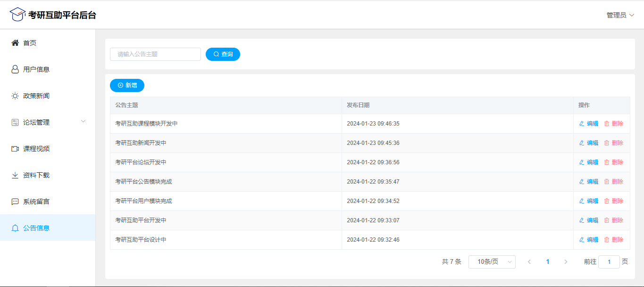Click the next page arrow in pagination
644x287 pixels.
[566, 262]
